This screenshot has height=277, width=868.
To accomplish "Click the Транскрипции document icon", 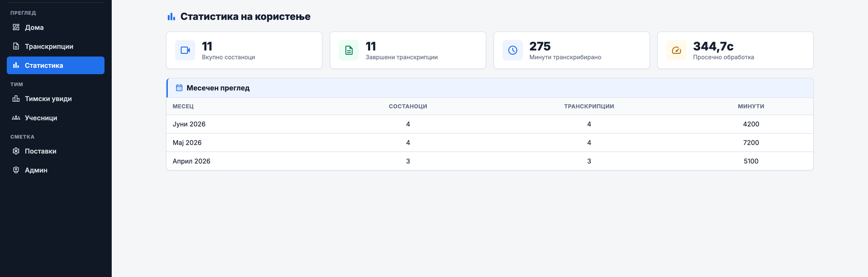I will pos(16,46).
